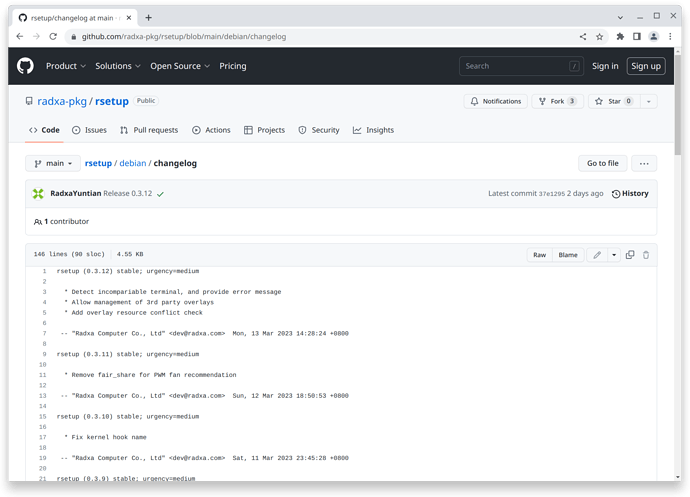Image resolution: width=690 pixels, height=497 pixels.
Task: Copy raw file contents icon
Action: [630, 255]
